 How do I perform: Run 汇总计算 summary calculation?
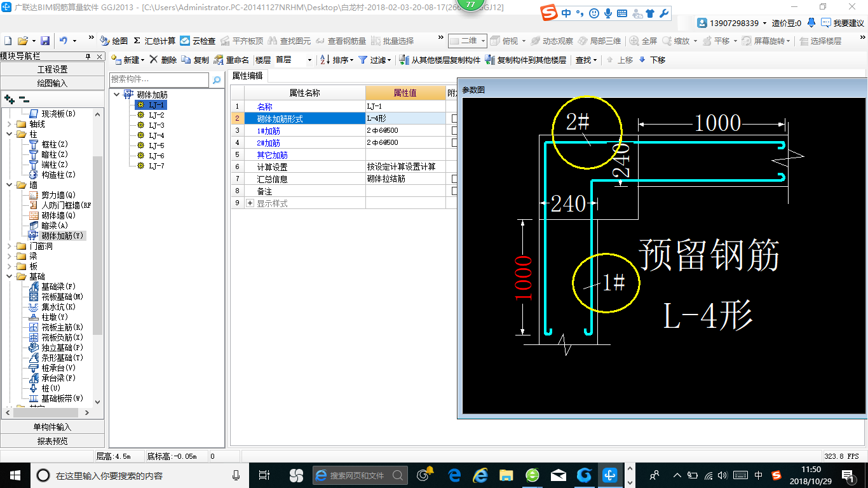154,41
